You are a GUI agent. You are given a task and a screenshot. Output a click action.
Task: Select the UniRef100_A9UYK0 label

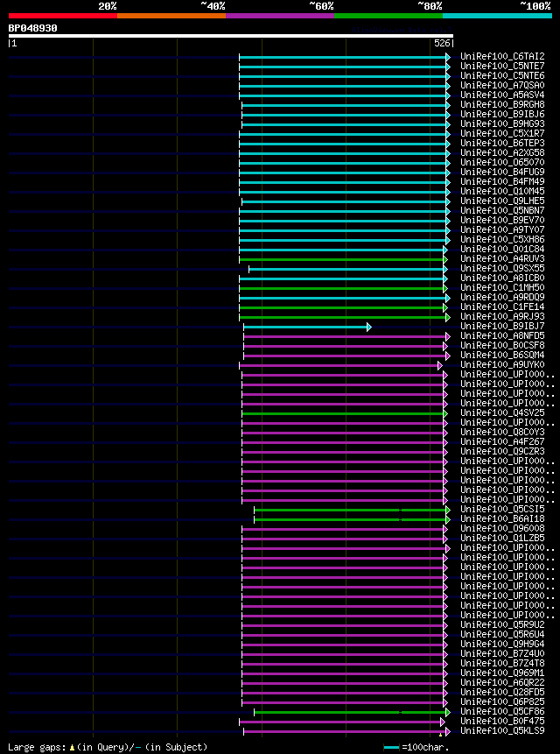pos(502,364)
